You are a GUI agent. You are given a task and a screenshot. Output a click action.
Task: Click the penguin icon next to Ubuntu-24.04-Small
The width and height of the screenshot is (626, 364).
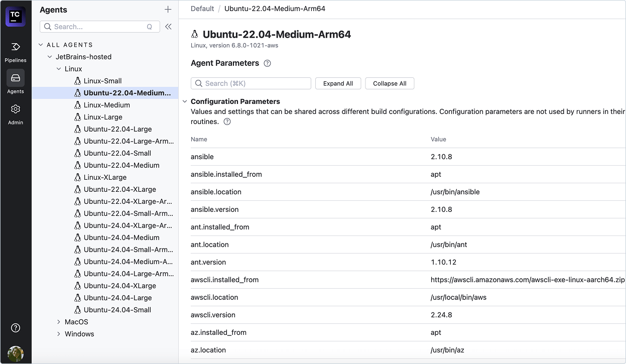click(x=77, y=310)
